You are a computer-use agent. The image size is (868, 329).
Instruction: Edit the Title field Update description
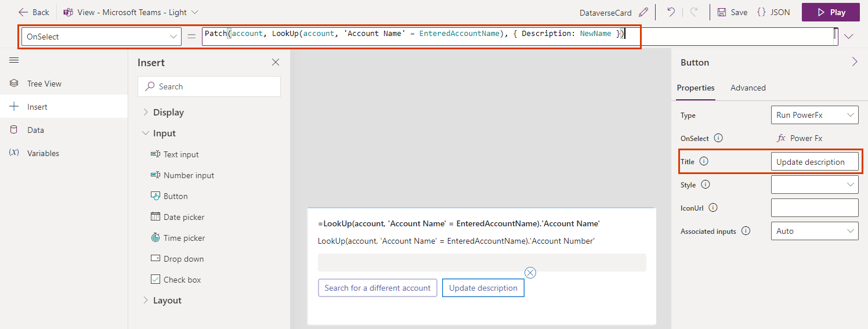tap(815, 161)
